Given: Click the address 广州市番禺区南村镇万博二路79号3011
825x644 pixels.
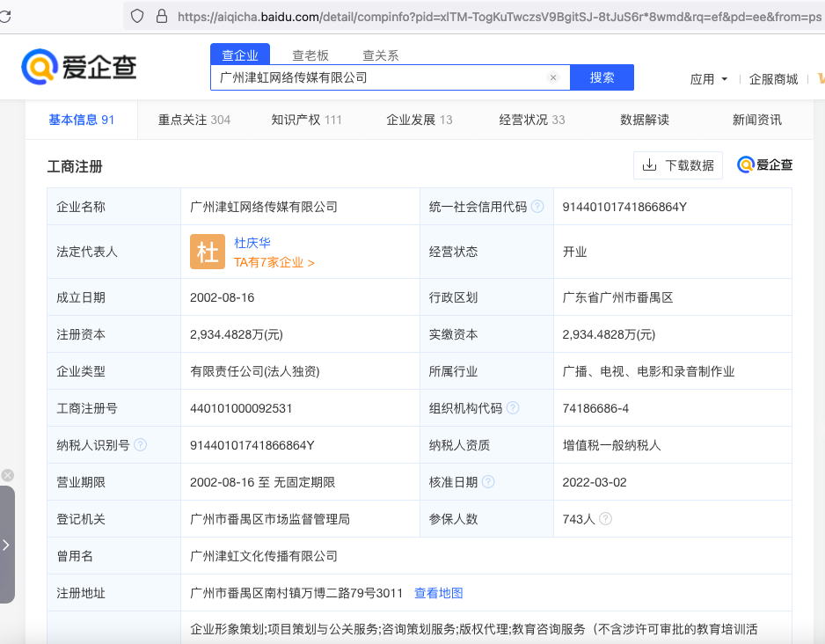Looking at the screenshot, I should (x=296, y=593).
